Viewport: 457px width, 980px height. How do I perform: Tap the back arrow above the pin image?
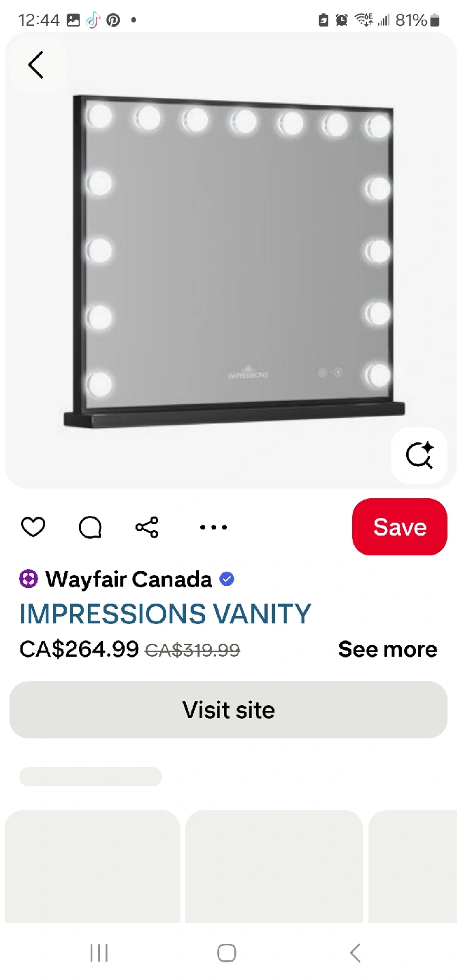click(36, 65)
